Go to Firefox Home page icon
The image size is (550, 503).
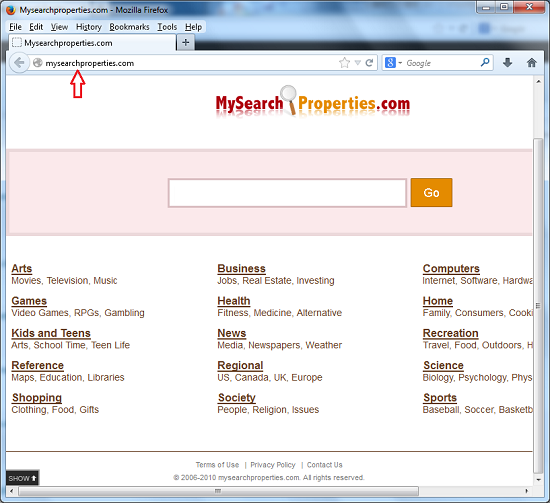tap(531, 63)
